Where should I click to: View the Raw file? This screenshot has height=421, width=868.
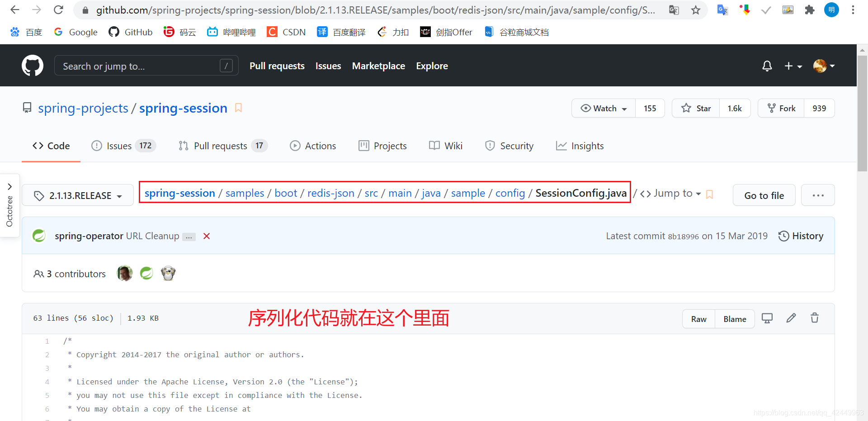698,319
